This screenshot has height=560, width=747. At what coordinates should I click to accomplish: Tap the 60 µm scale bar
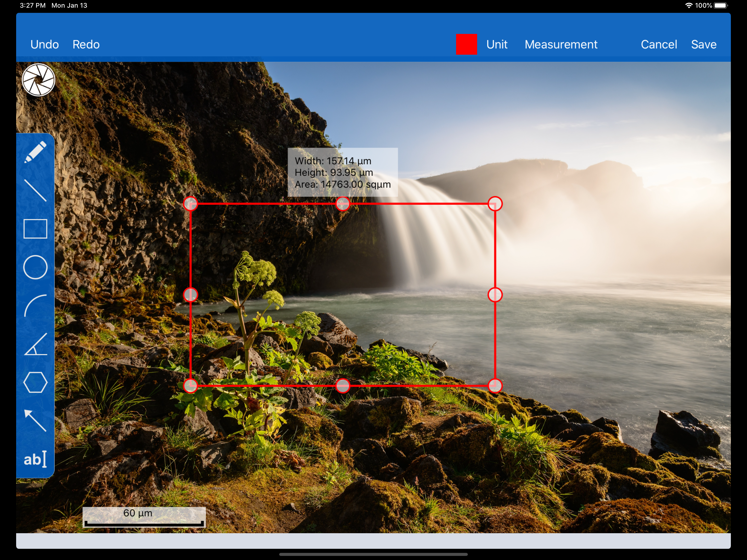pyautogui.click(x=144, y=517)
